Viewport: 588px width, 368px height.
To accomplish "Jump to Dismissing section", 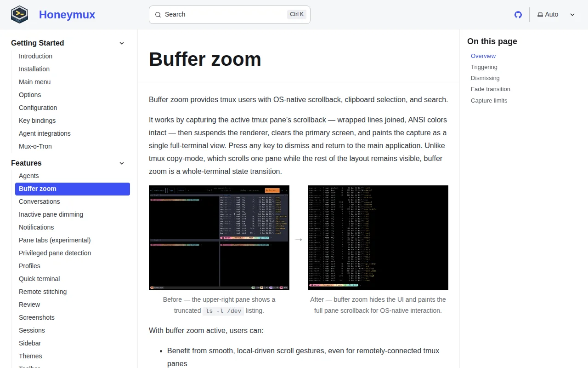I will pos(485,78).
